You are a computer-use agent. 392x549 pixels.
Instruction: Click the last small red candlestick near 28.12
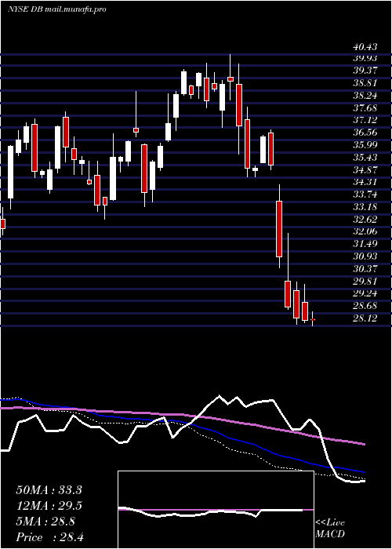click(x=313, y=319)
